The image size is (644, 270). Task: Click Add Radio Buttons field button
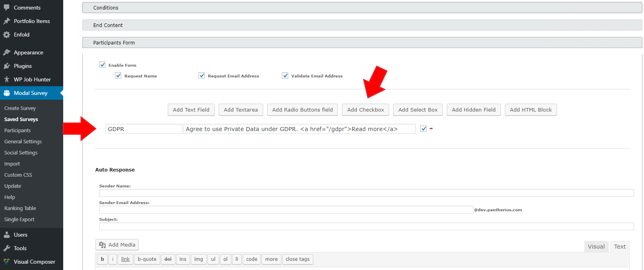pos(303,110)
